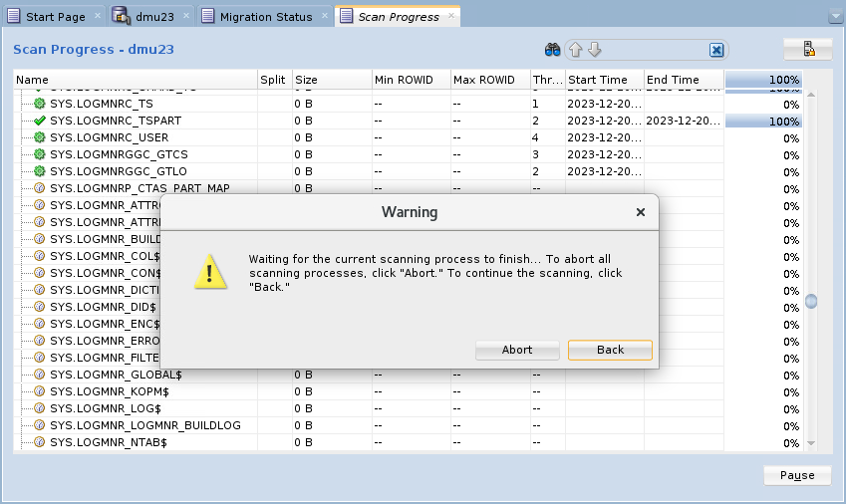Select row SYS.LOGMNRGGC_GTCS

pos(408,154)
